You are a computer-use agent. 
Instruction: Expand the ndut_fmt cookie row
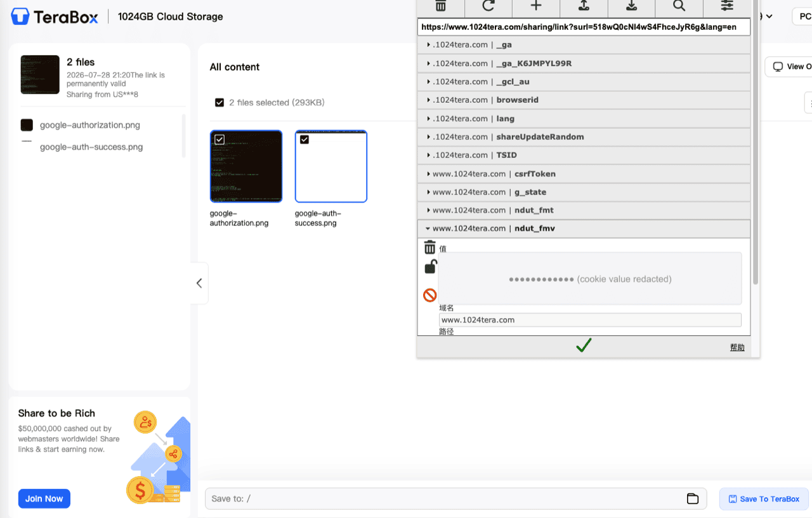coord(584,210)
